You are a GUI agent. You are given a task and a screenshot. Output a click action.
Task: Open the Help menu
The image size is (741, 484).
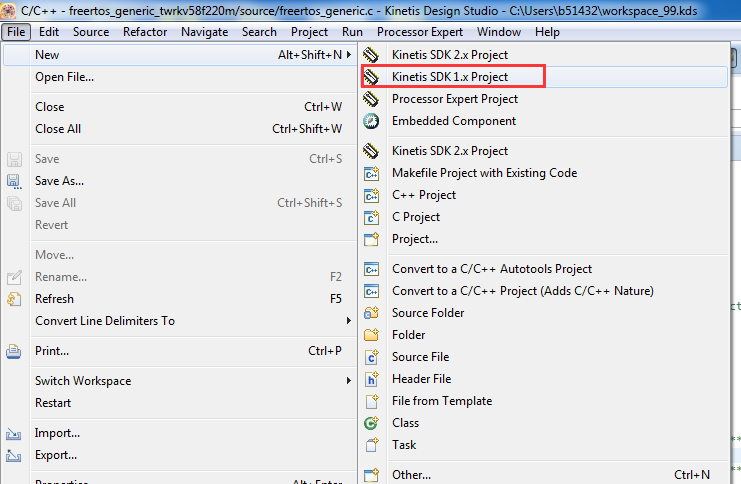tap(547, 32)
